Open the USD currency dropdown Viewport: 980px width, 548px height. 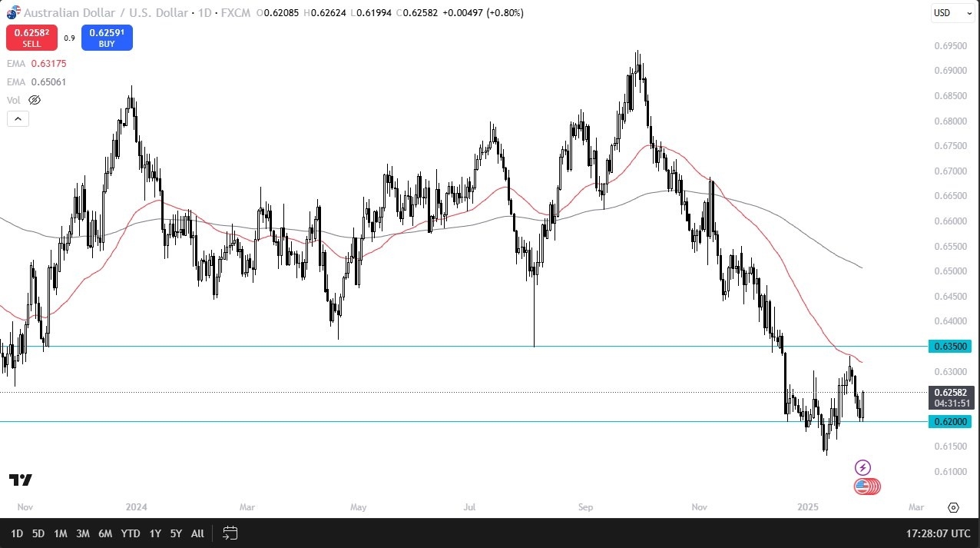[x=952, y=13]
